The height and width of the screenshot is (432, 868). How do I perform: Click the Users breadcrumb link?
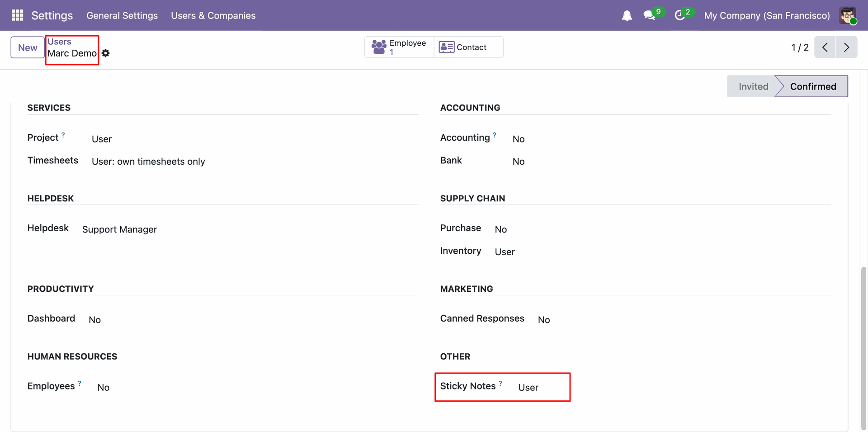(59, 42)
